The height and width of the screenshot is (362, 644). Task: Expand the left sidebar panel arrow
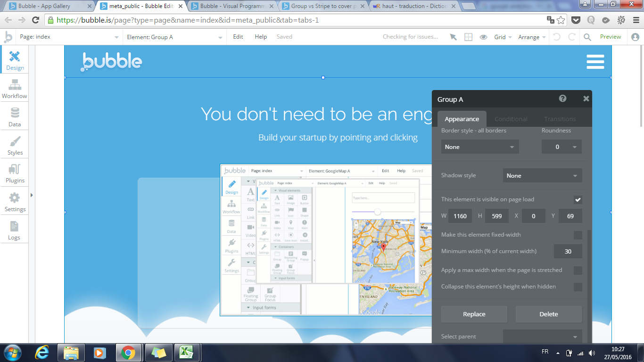click(32, 195)
